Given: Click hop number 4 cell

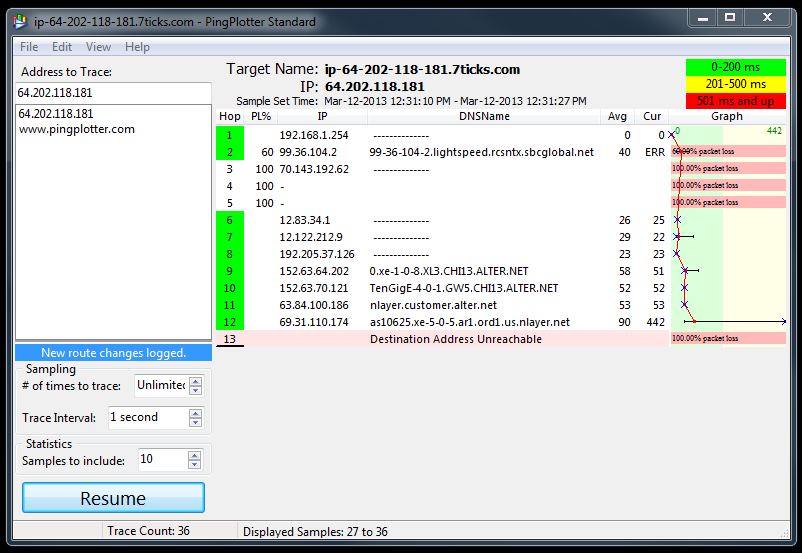Looking at the screenshot, I should coord(230,186).
